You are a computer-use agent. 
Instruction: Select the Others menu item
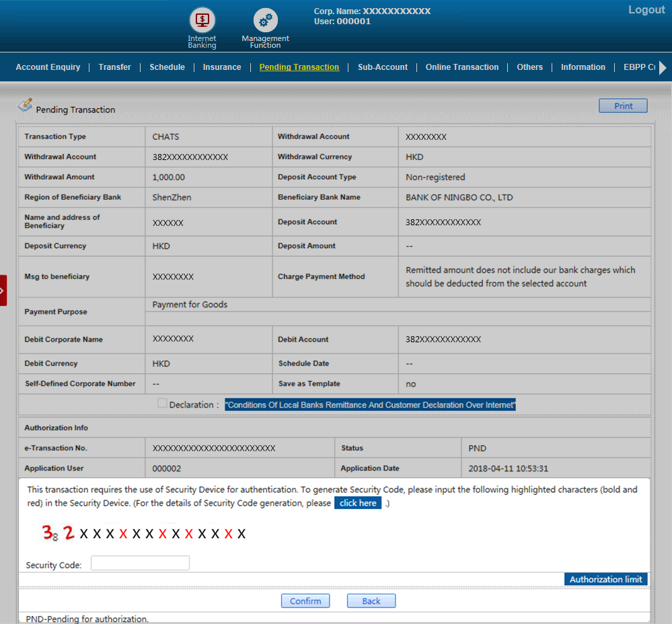(x=529, y=67)
